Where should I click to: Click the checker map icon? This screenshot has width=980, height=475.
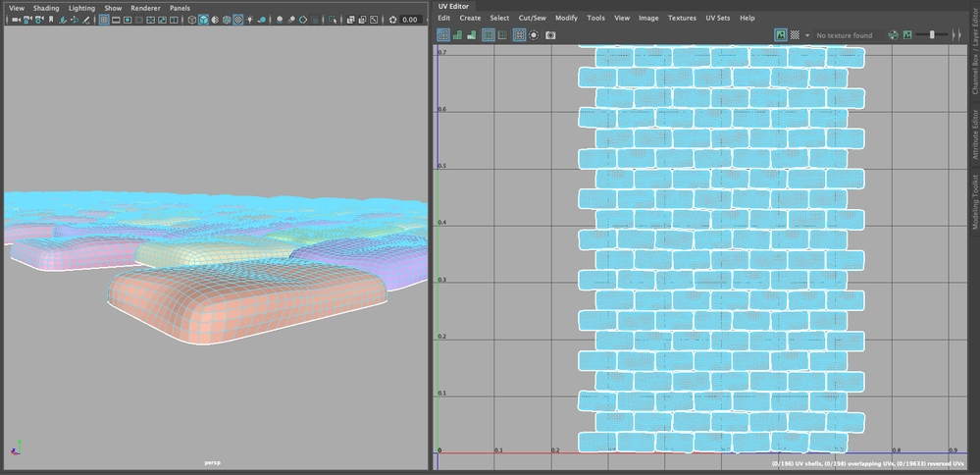(795, 35)
